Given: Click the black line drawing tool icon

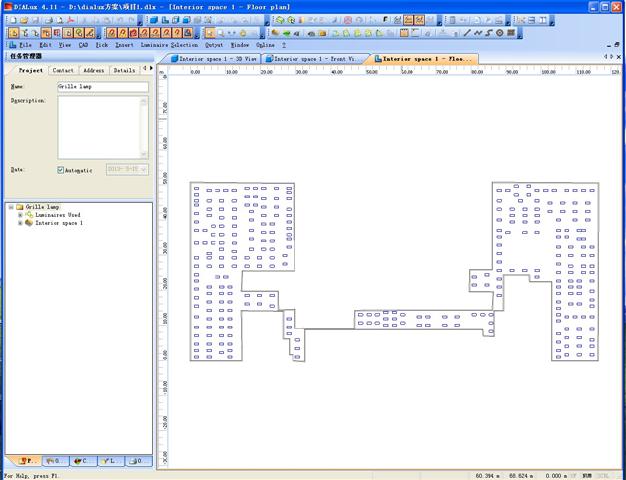Looking at the screenshot, I should coord(467,33).
